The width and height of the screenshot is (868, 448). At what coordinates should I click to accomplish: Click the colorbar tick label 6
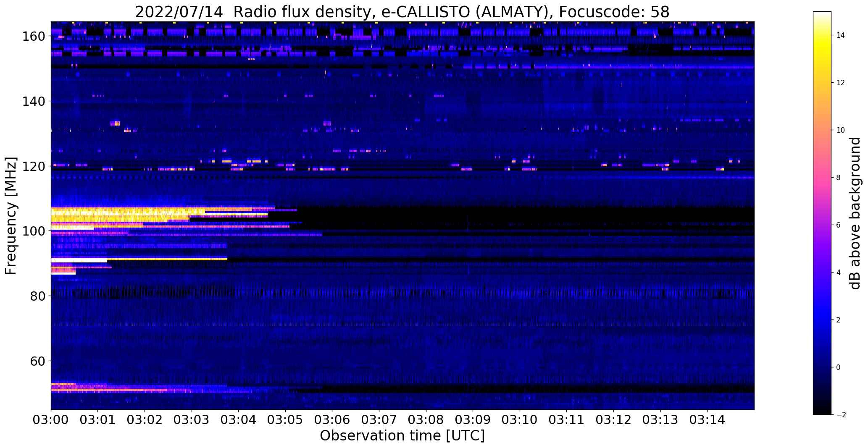(839, 225)
